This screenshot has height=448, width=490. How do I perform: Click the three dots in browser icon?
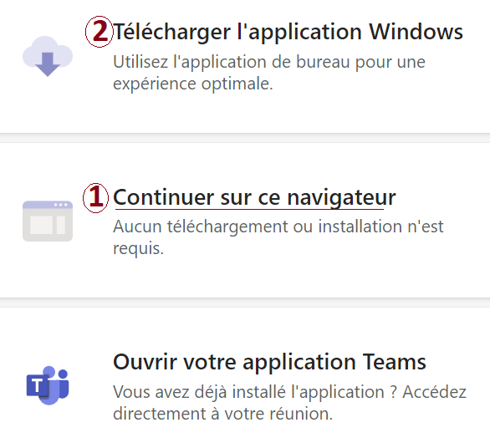pos(61,205)
